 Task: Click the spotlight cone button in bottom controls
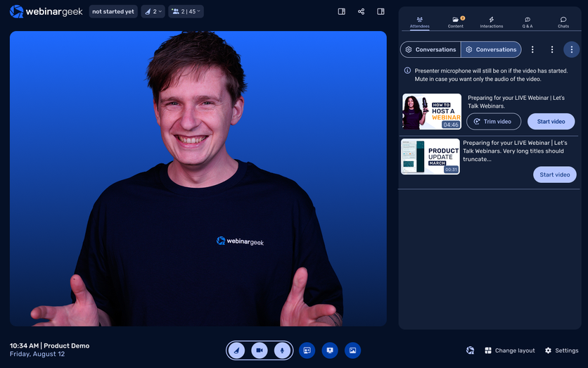coord(236,350)
